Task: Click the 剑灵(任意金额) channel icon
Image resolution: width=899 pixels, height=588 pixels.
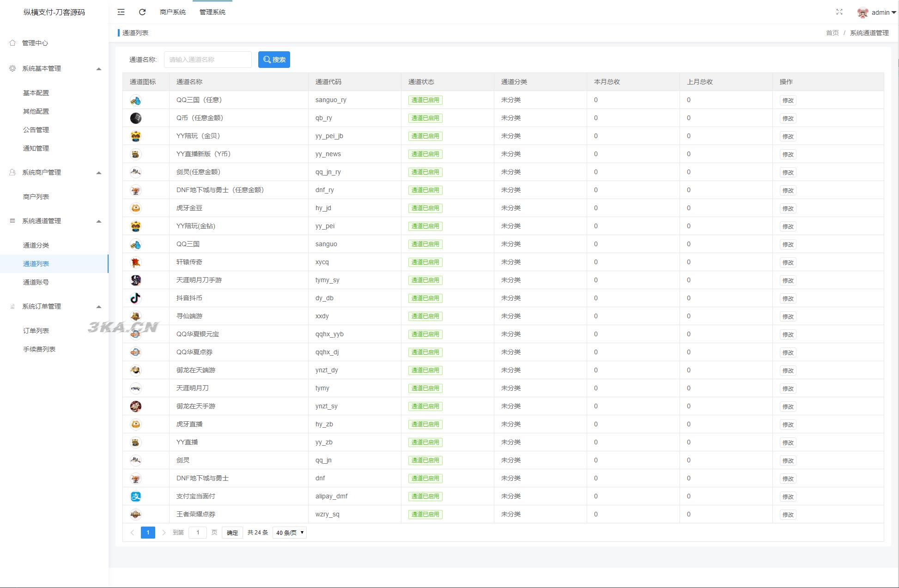Action: tap(135, 172)
